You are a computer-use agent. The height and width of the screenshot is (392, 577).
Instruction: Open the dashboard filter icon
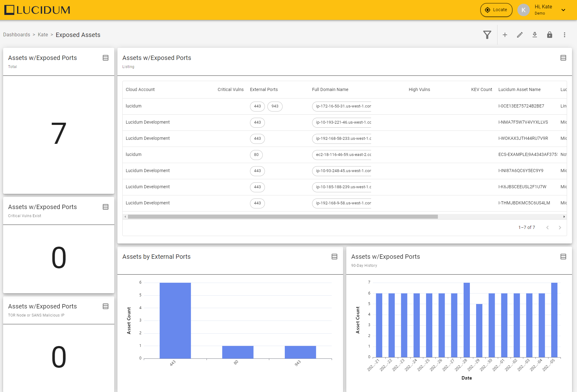coord(487,35)
